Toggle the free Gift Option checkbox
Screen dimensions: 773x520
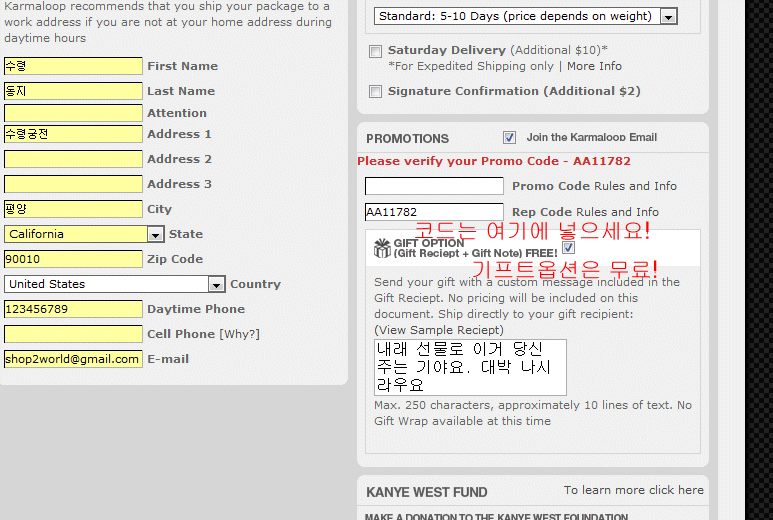coord(568,247)
